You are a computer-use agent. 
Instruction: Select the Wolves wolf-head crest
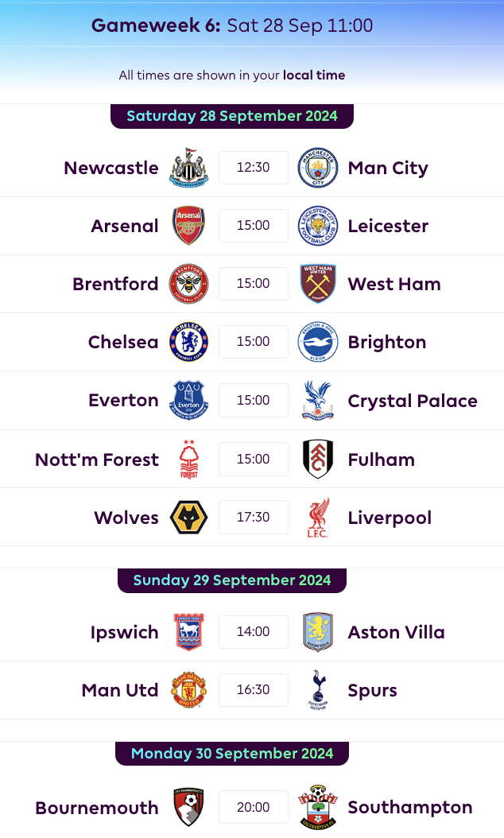tap(189, 518)
